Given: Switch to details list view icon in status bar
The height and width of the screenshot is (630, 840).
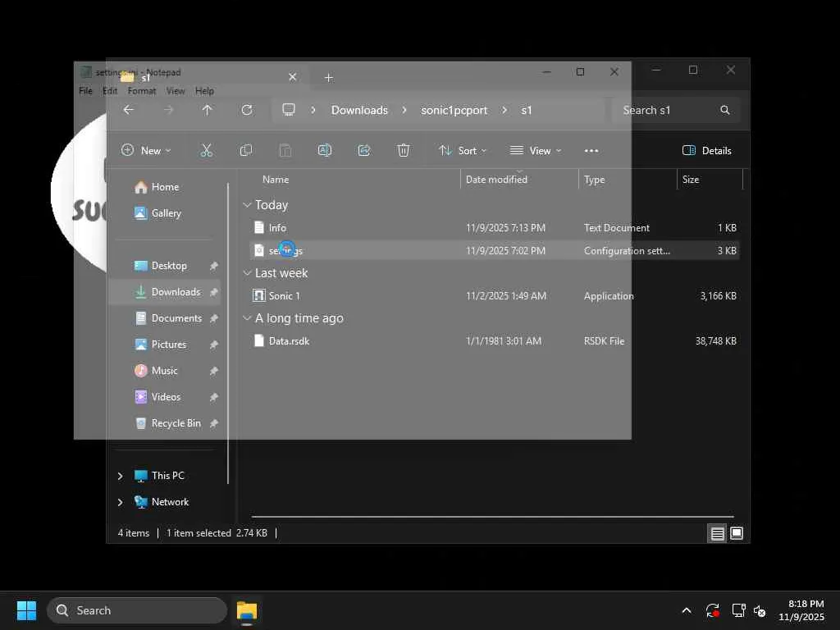Looking at the screenshot, I should point(717,533).
